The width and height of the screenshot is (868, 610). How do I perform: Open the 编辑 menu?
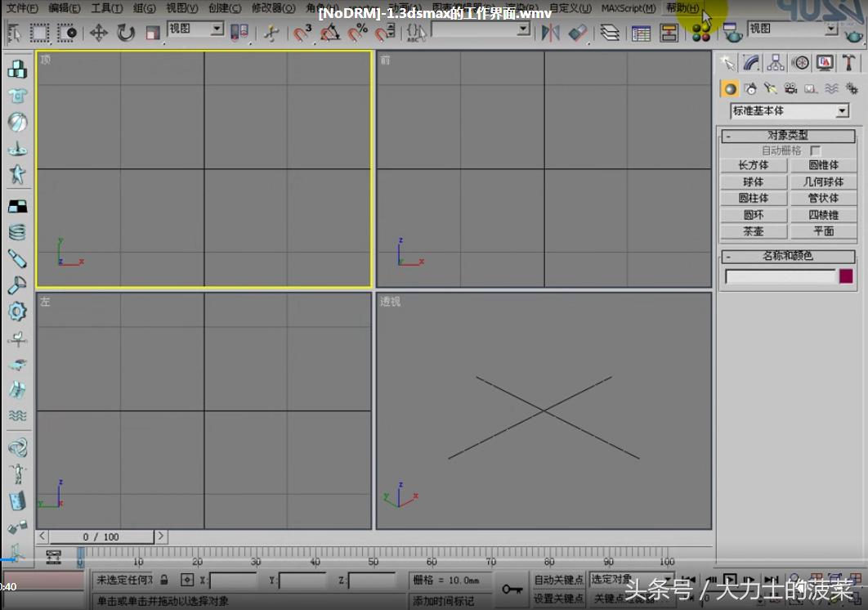64,8
